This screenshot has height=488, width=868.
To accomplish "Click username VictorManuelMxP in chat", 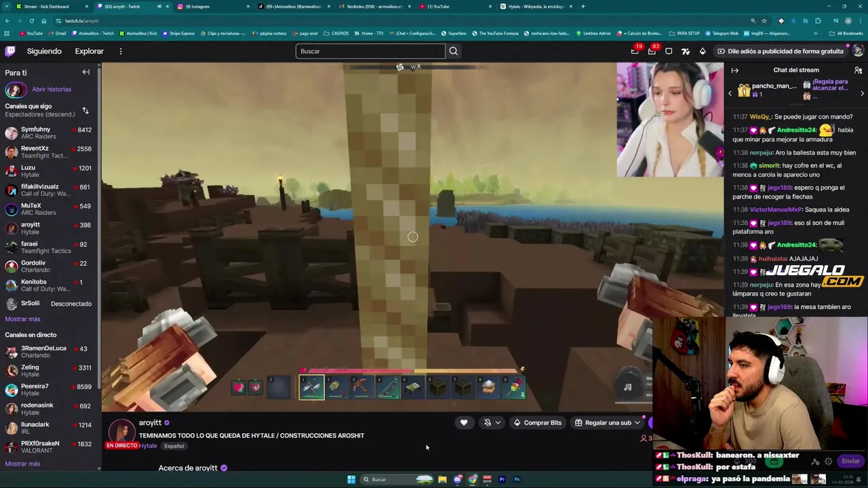I will 776,209.
